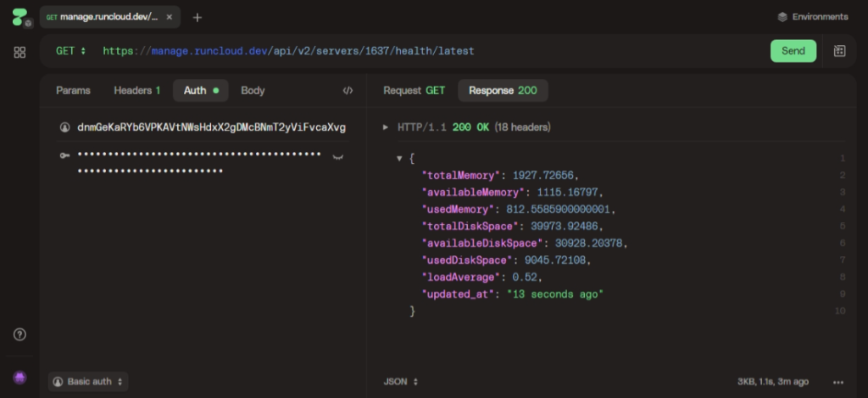This screenshot has width=868, height=398.
Task: Open the three-dot menu in response footer
Action: (x=839, y=382)
